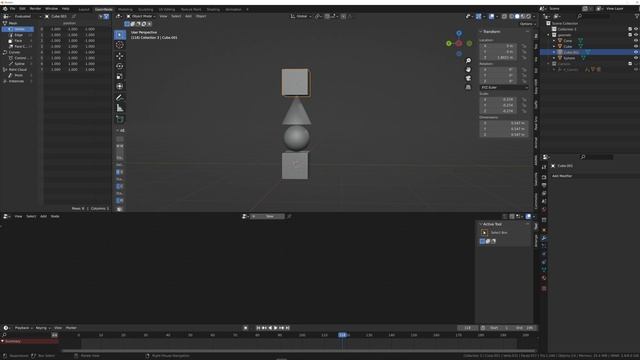Open Object properties orange square tab
This screenshot has width=640, height=360.
544,230
